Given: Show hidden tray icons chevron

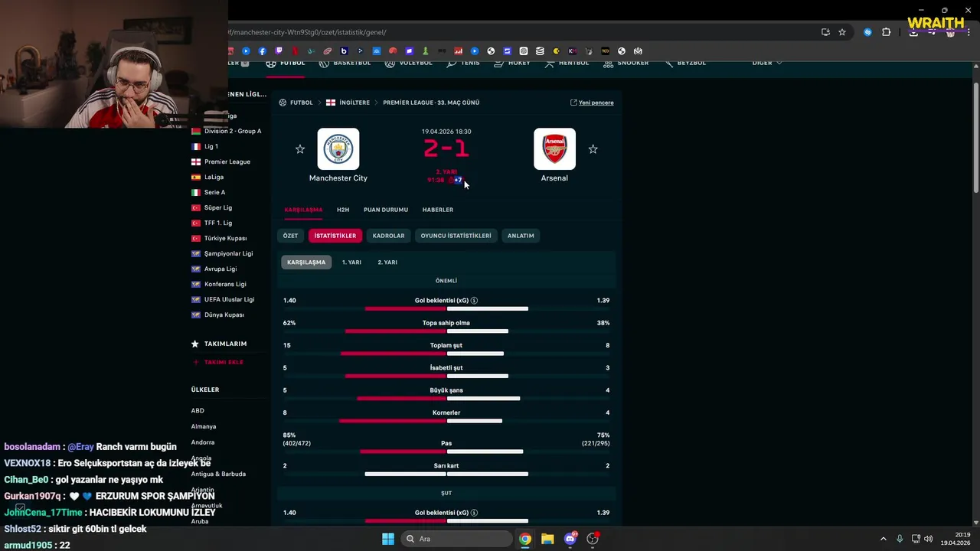Looking at the screenshot, I should (883, 539).
